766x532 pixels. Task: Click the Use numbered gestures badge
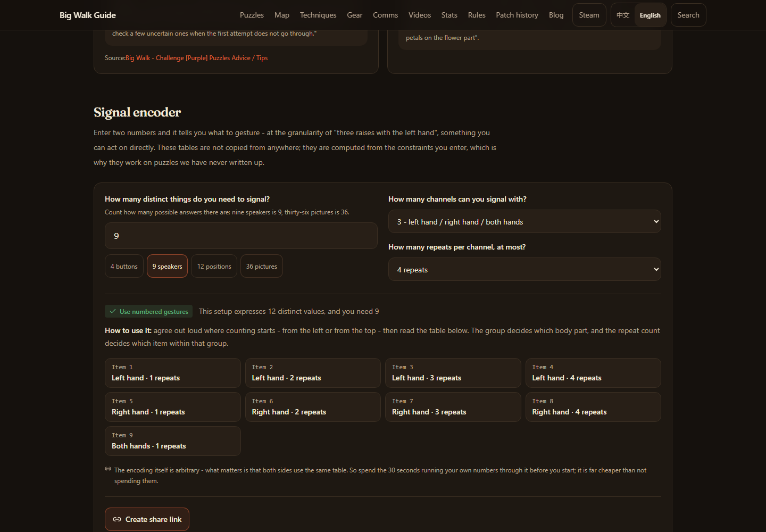pos(148,311)
